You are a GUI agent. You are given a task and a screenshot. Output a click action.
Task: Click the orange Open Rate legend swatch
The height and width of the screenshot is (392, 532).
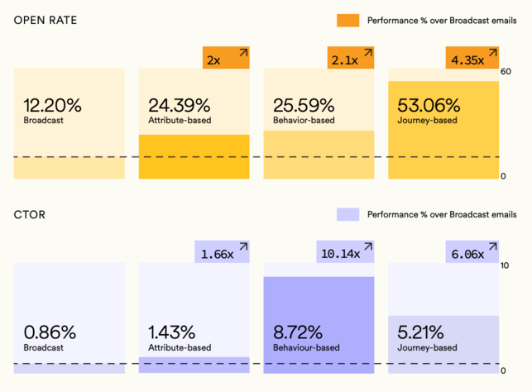[x=347, y=21]
